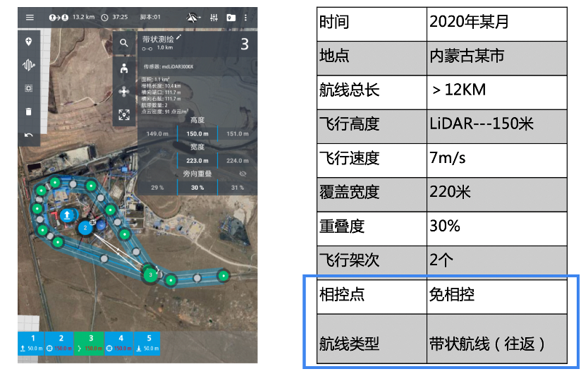Select route segment tab 3
The image size is (588, 381).
(x=90, y=342)
